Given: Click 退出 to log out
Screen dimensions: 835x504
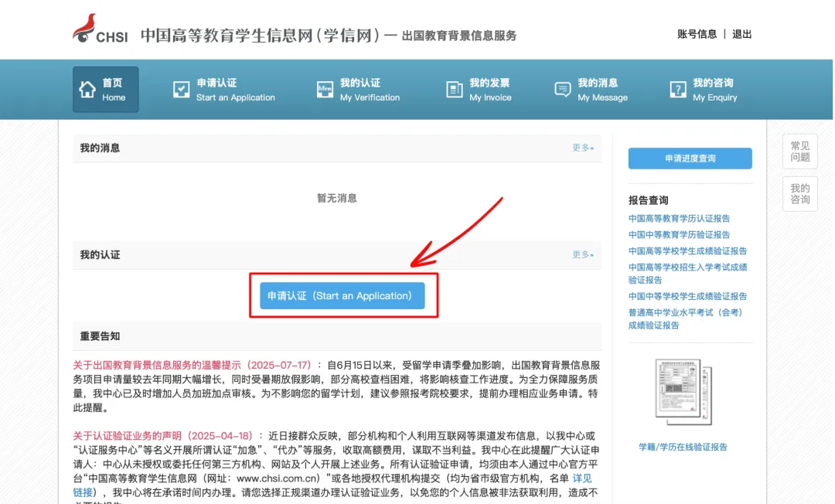Looking at the screenshot, I should [x=741, y=34].
